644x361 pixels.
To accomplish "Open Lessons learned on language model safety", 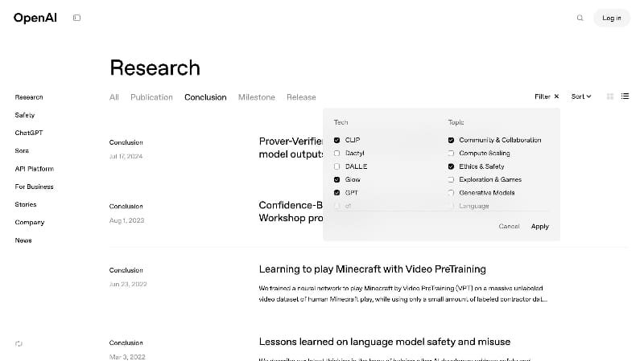I will 385,342.
